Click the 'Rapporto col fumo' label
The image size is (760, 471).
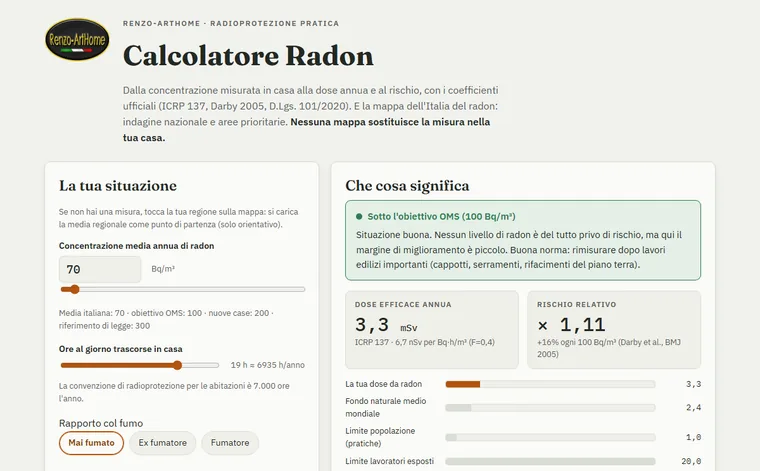click(101, 423)
